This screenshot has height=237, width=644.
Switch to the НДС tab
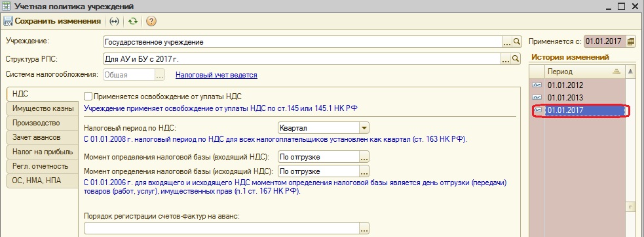point(42,95)
